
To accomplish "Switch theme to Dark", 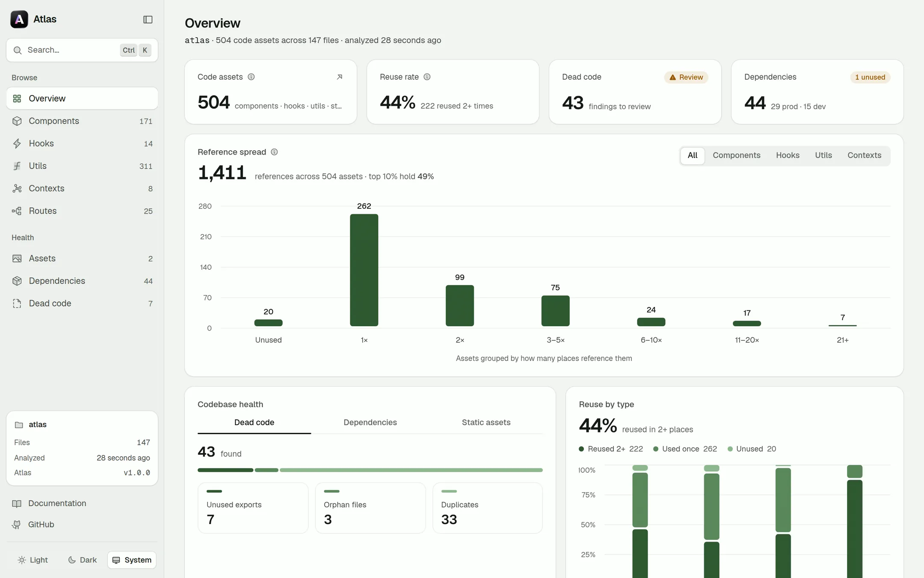I will pos(83,560).
